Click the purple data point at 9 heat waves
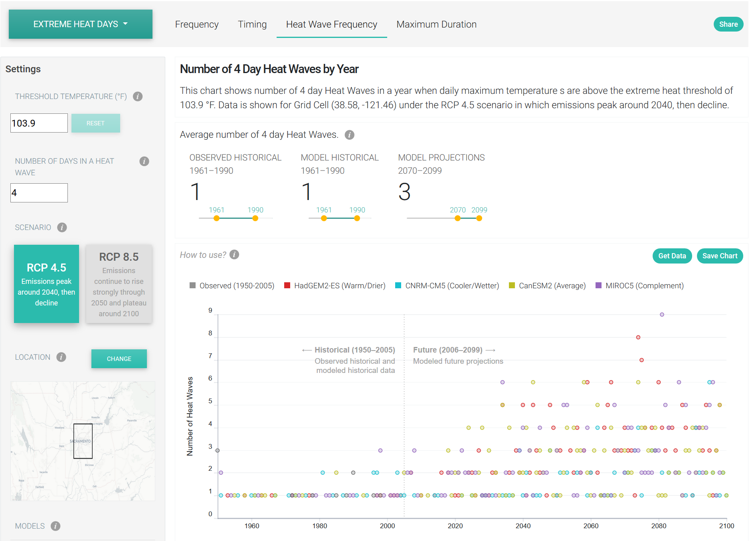756x541 pixels. click(662, 315)
